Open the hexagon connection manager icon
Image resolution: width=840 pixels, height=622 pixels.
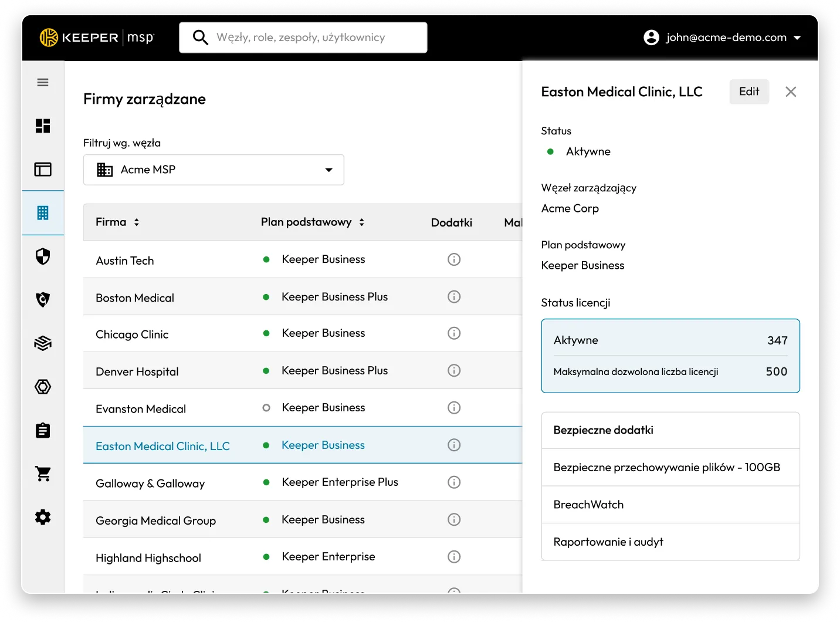(43, 387)
